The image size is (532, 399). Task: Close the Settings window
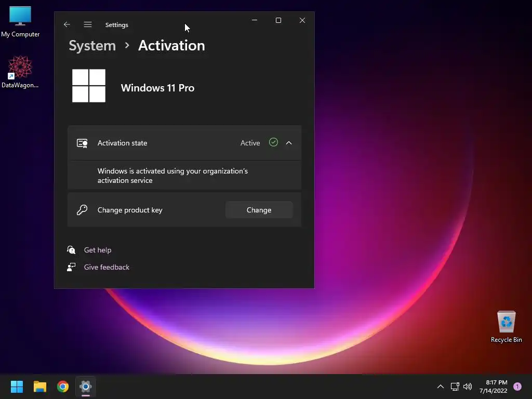click(x=302, y=20)
